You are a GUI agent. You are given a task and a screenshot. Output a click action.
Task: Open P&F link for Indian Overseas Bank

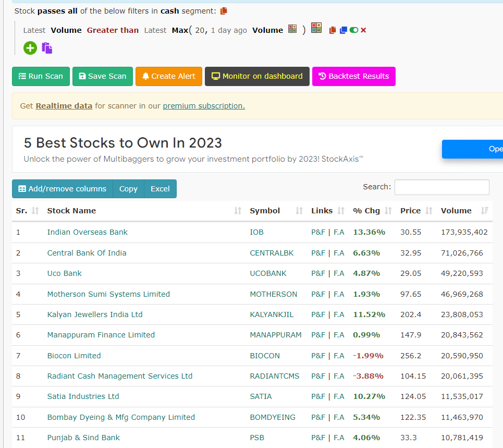[x=318, y=232]
